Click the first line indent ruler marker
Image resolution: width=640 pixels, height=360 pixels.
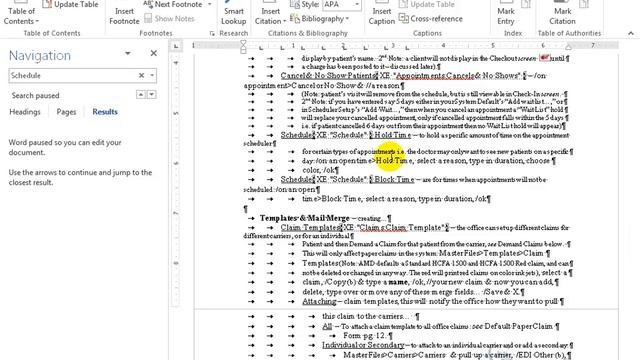click(x=243, y=43)
